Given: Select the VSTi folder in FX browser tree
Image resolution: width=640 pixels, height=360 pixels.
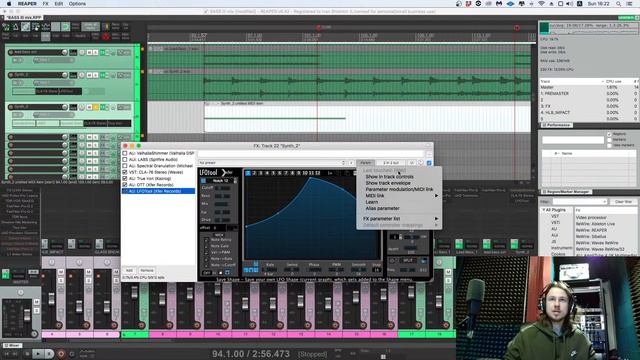Looking at the screenshot, I should click(555, 222).
